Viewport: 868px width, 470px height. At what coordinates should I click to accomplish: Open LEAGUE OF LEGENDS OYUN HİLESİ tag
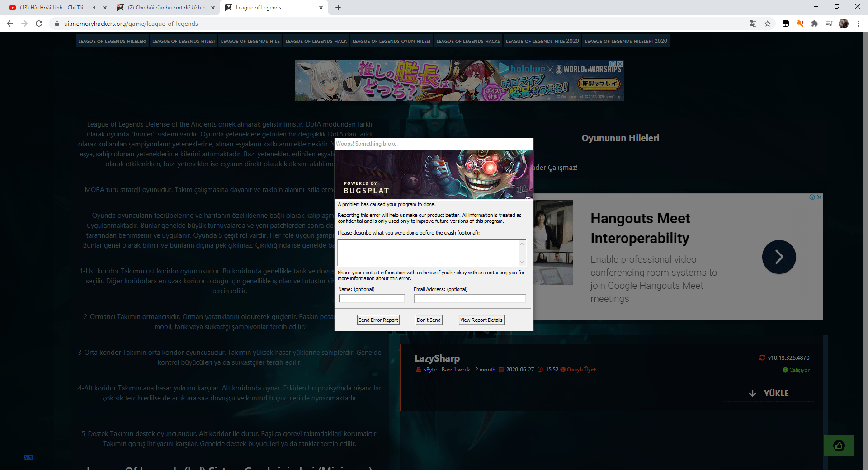pyautogui.click(x=392, y=41)
